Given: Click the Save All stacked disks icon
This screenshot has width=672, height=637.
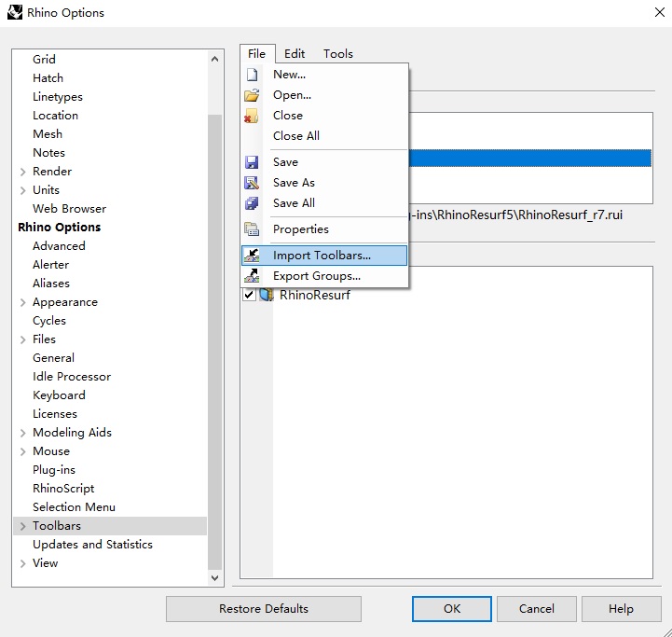Looking at the screenshot, I should (252, 203).
